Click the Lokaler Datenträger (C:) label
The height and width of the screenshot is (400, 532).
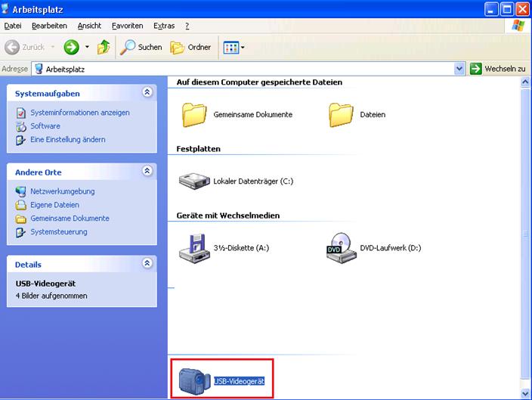point(253,181)
